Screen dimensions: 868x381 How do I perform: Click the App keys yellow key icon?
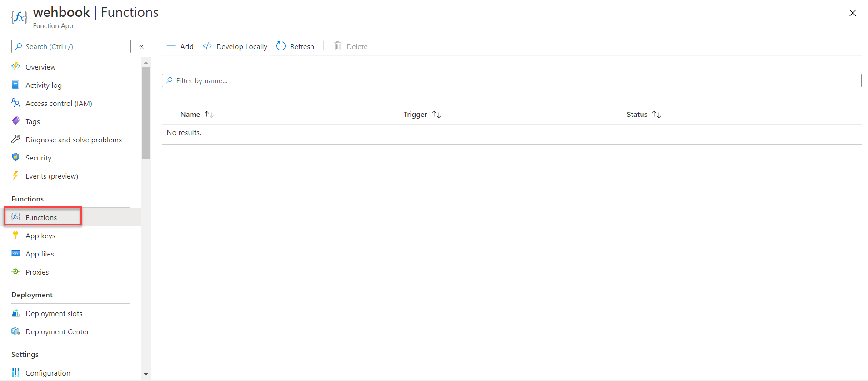[16, 235]
